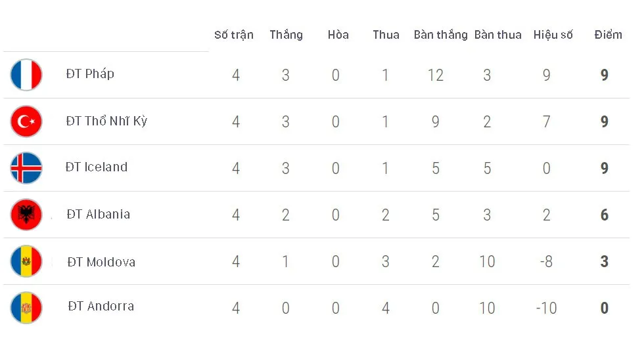Click the Albania flag icon

[26, 215]
